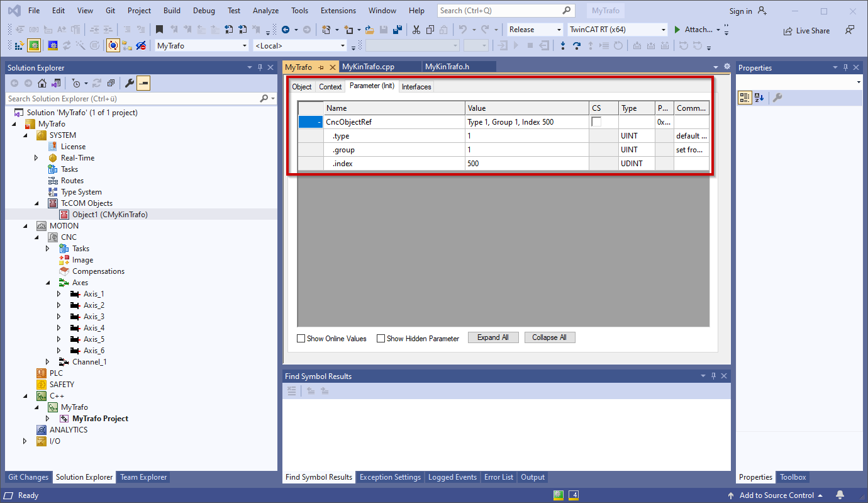Open the <Local> target system dropdown
Viewport: 868px width, 503px height.
click(299, 45)
